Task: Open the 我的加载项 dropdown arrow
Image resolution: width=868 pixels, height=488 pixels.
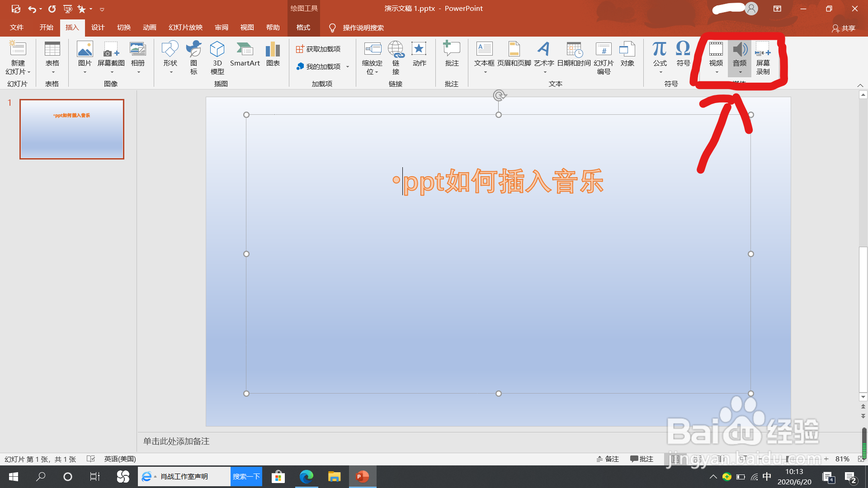Action: [x=348, y=66]
